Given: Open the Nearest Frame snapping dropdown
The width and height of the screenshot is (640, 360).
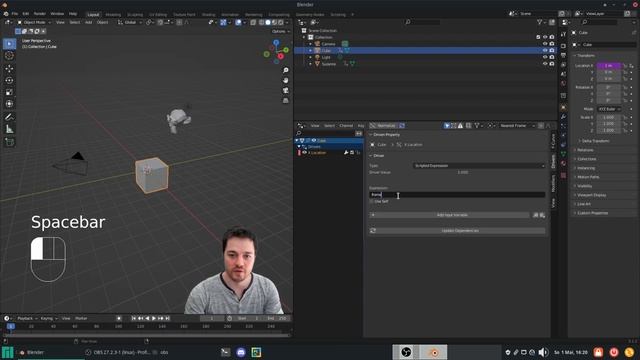Looking at the screenshot, I should click(x=516, y=126).
